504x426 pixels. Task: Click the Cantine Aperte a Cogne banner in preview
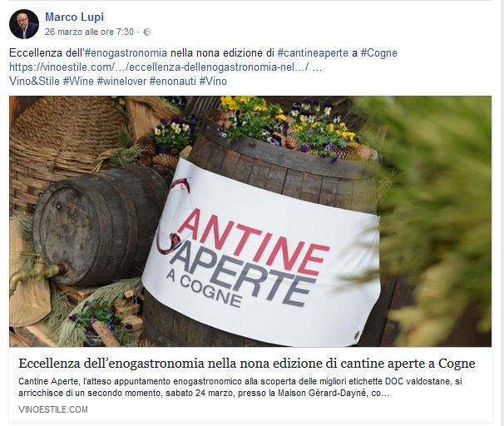pos(260,254)
